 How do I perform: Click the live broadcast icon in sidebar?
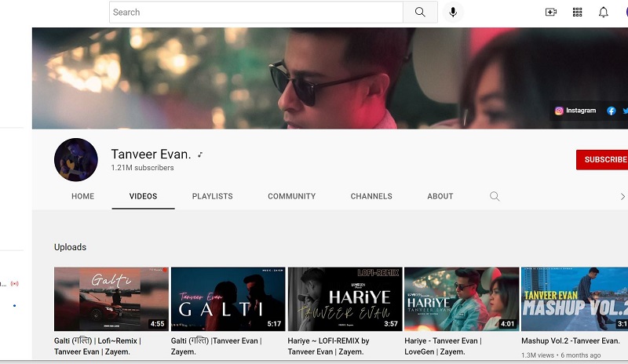click(x=15, y=283)
